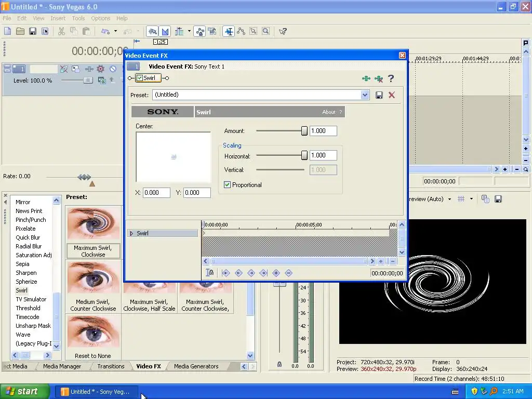Click Remove Selected Plug-In icon
This screenshot has width=532, height=399.
379,79
